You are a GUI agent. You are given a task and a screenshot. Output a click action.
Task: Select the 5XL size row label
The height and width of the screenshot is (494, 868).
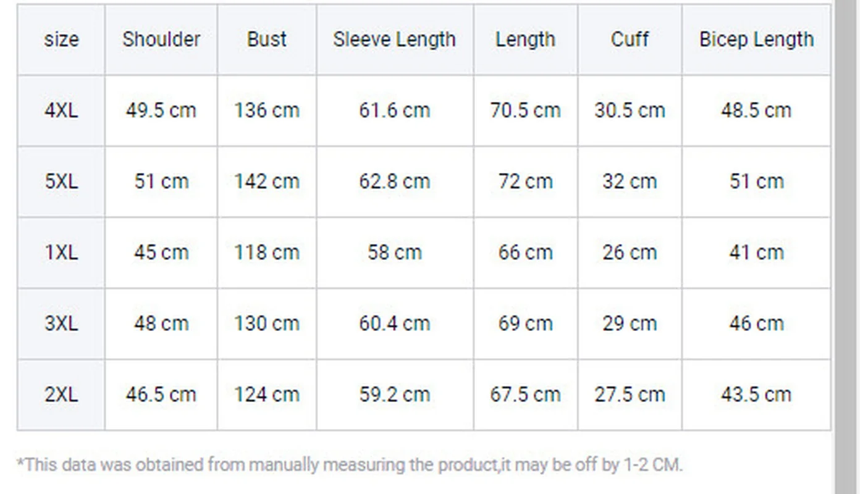(61, 182)
